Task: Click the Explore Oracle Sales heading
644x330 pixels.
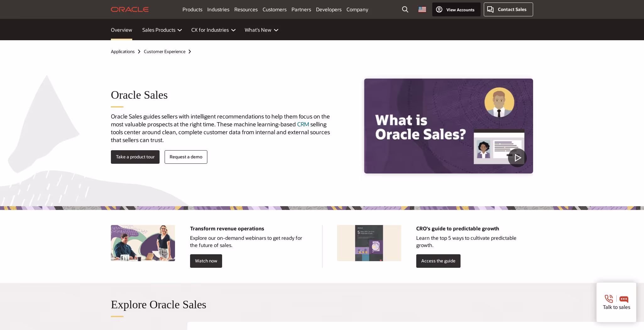Action: click(158, 305)
